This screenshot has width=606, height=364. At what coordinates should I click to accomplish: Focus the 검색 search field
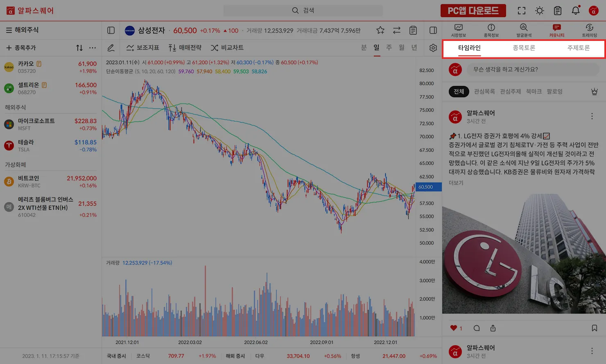303,10
